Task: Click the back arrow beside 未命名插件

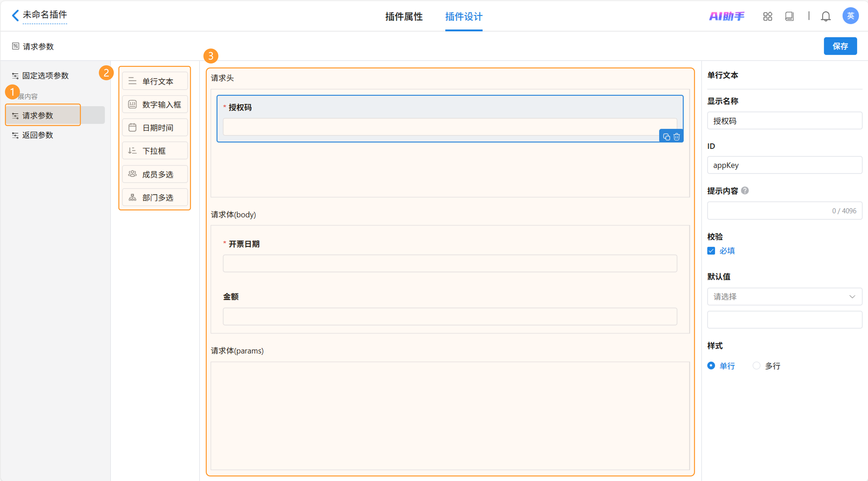Action: tap(15, 15)
